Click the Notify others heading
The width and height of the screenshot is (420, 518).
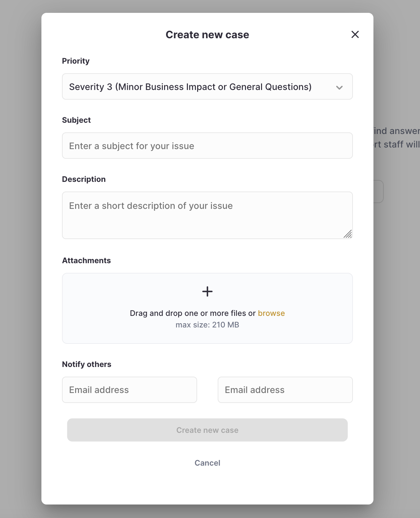[86, 364]
